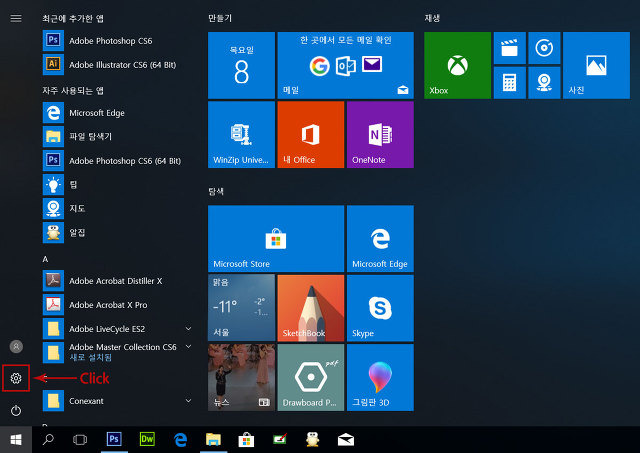Click the letter A section header
Viewport: 640px width, 453px height.
(x=45, y=259)
